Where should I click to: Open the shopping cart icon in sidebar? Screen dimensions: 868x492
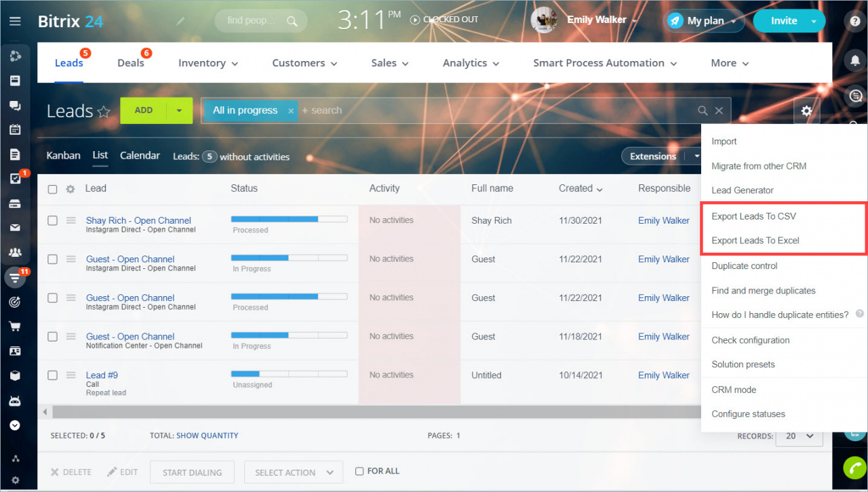pyautogui.click(x=15, y=327)
